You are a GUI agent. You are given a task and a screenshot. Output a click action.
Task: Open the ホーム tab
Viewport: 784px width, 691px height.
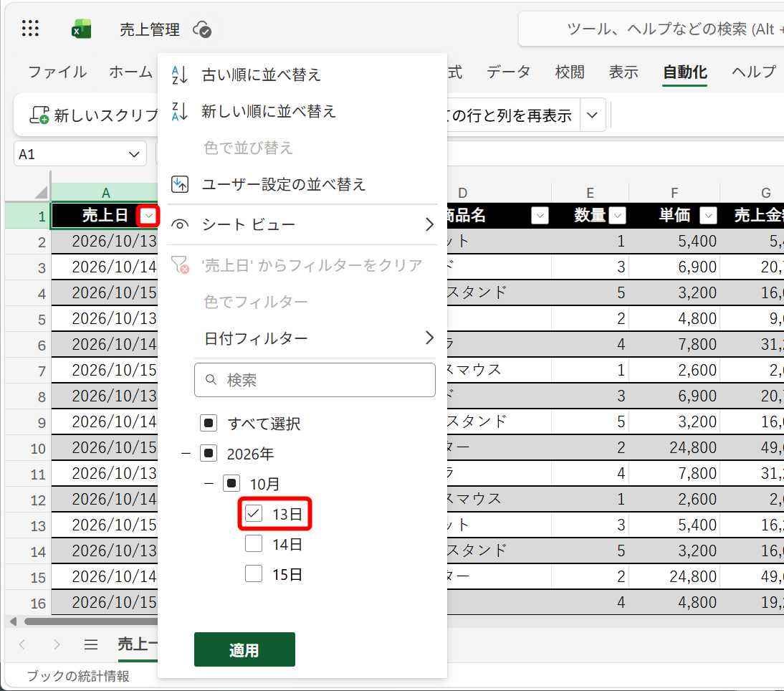click(131, 72)
